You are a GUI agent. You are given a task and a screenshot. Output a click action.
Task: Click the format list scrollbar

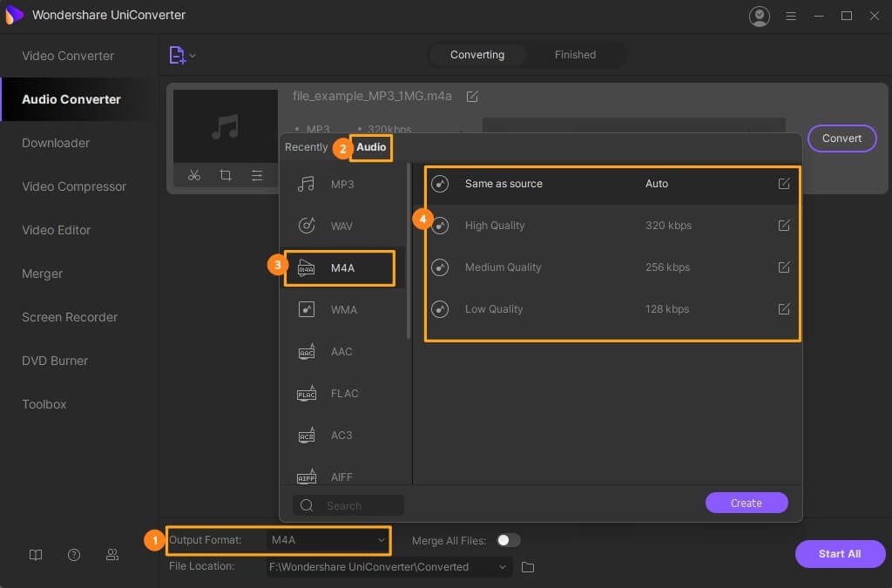coord(409,252)
